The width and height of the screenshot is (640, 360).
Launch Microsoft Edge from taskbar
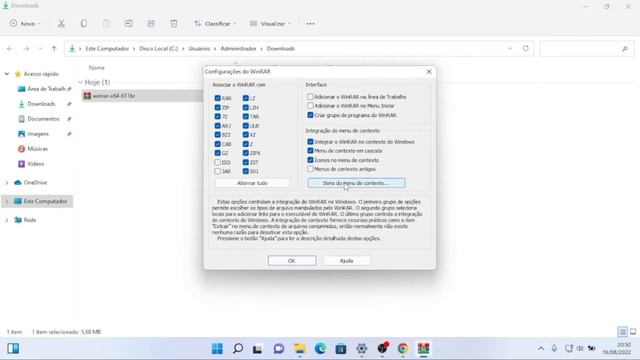tap(320, 349)
